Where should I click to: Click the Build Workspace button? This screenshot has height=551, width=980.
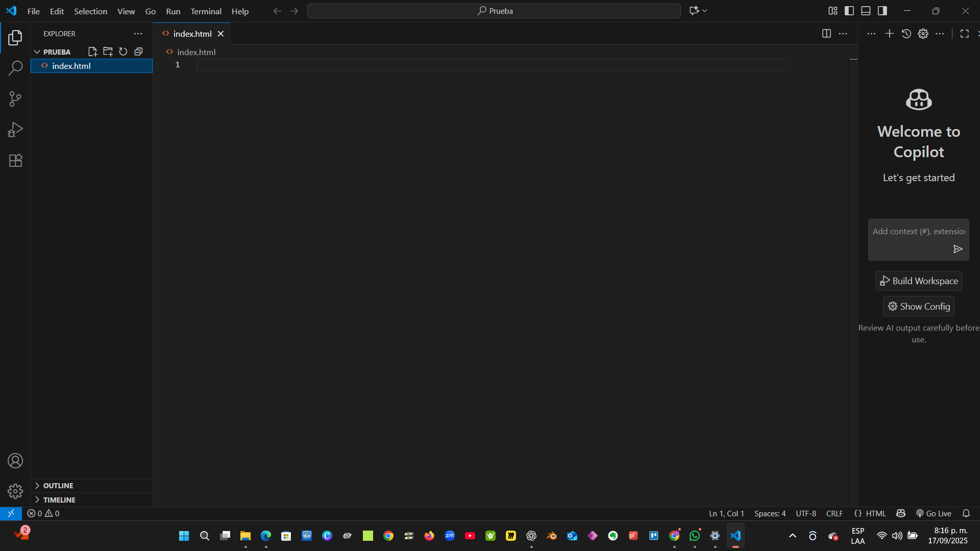click(x=918, y=281)
